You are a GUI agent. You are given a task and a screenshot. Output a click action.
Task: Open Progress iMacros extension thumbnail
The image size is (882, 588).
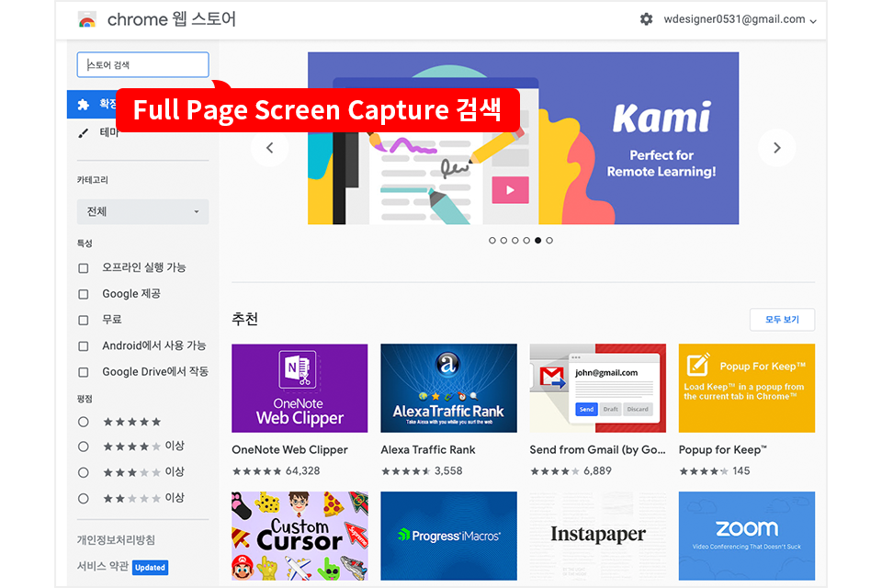pos(448,536)
